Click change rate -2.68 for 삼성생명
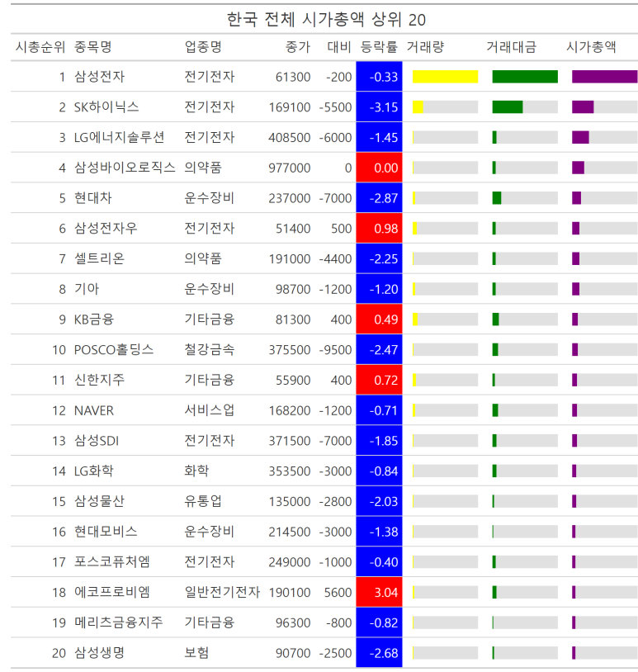638x672 pixels. [379, 653]
